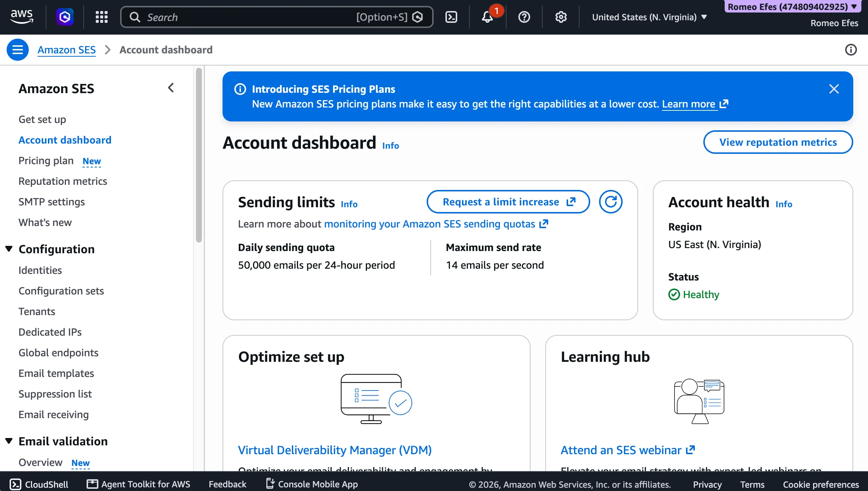Viewport: 868px width, 491px height.
Task: Click the New badge beside Overview
Action: [x=81, y=463]
